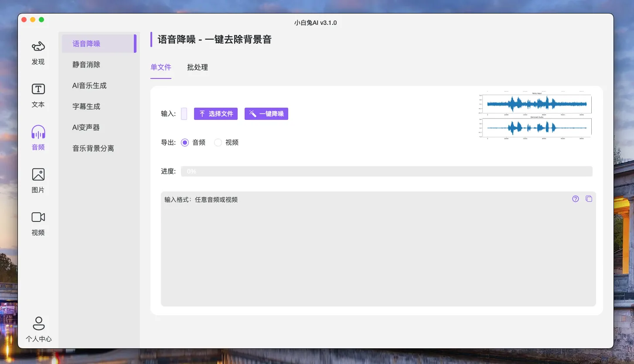Screen dimensions: 634x364
Task: Click the 输入格式：任意音频或视频 text
Action: click(201, 200)
